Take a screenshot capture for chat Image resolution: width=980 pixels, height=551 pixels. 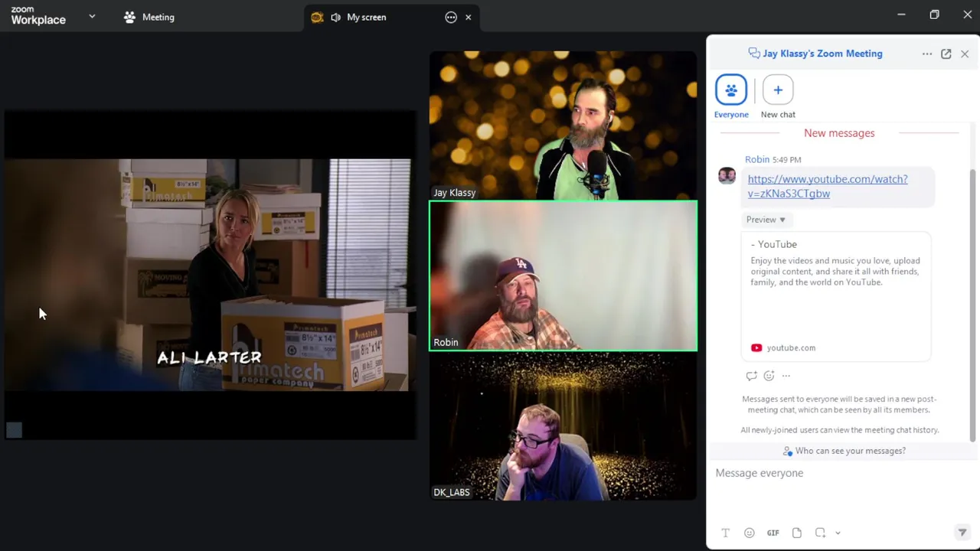820,533
